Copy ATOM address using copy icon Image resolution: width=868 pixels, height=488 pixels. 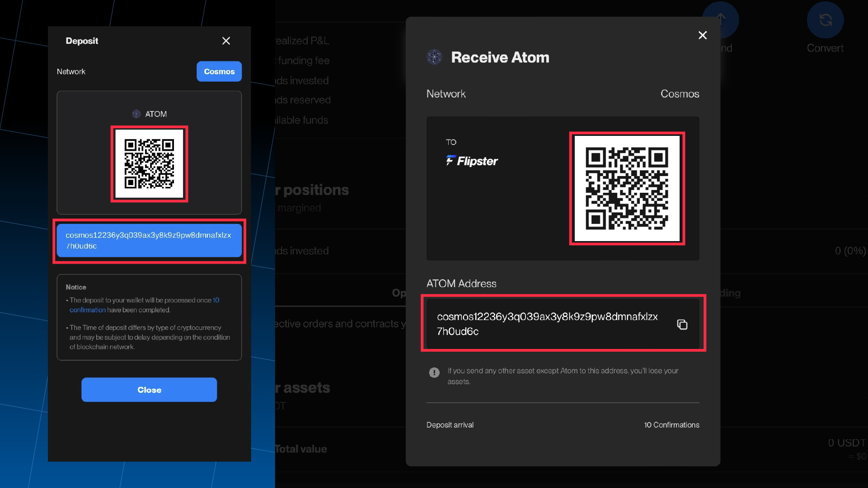(682, 324)
